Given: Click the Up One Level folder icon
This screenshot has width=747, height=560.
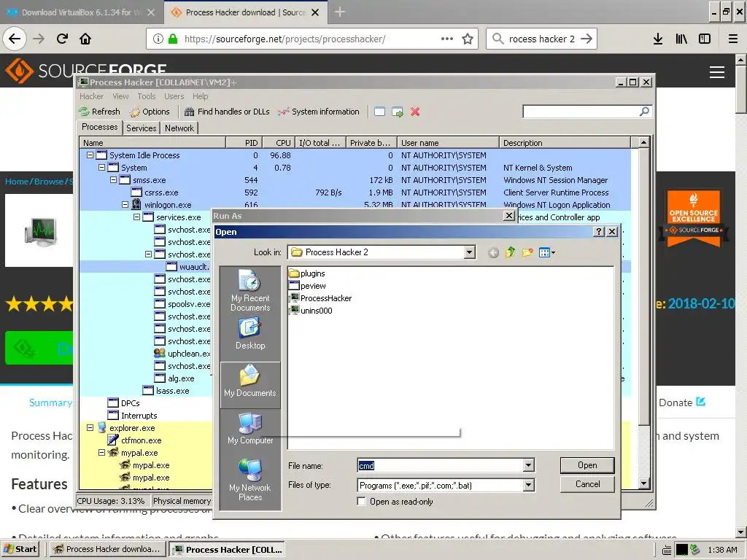Looking at the screenshot, I should coord(510,252).
